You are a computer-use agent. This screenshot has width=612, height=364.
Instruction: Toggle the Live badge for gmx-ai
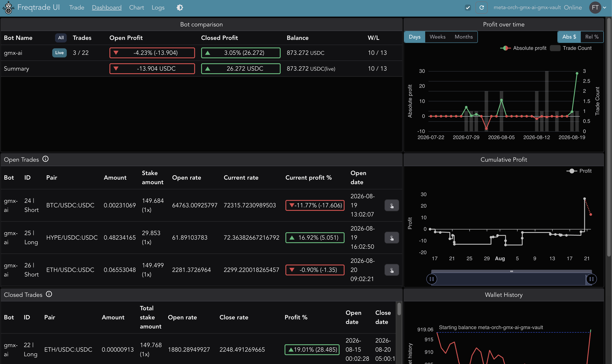(x=59, y=53)
